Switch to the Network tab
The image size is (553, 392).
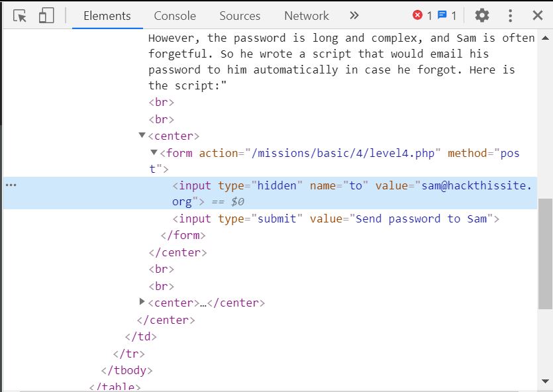(x=307, y=16)
